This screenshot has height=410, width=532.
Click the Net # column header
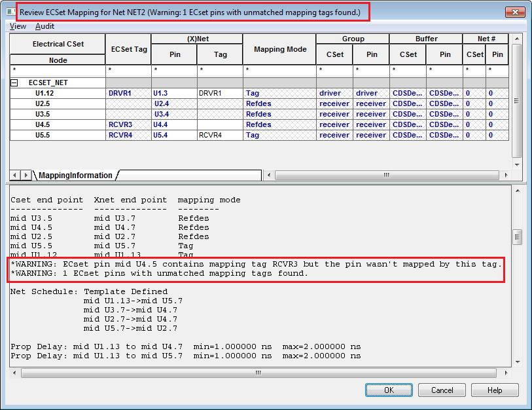click(x=486, y=39)
